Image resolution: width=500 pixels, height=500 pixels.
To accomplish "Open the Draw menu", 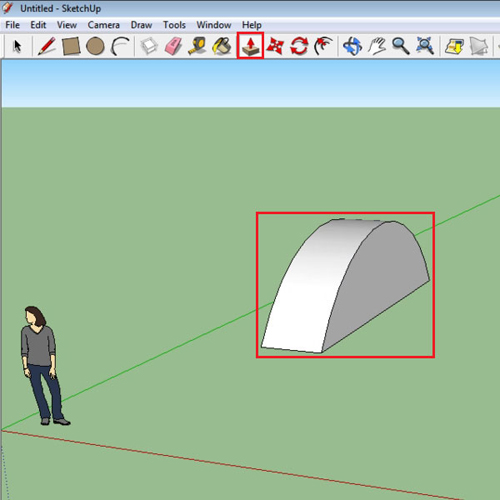I will (141, 25).
